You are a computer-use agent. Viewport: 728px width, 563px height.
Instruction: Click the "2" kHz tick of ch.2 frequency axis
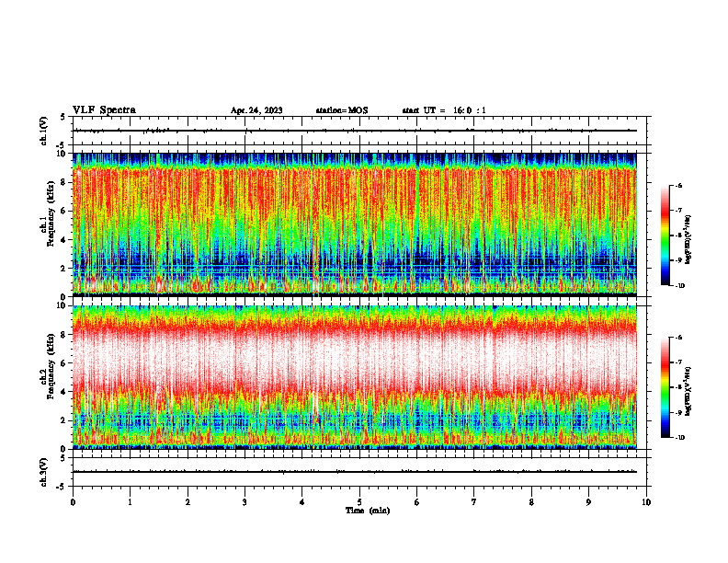point(64,420)
